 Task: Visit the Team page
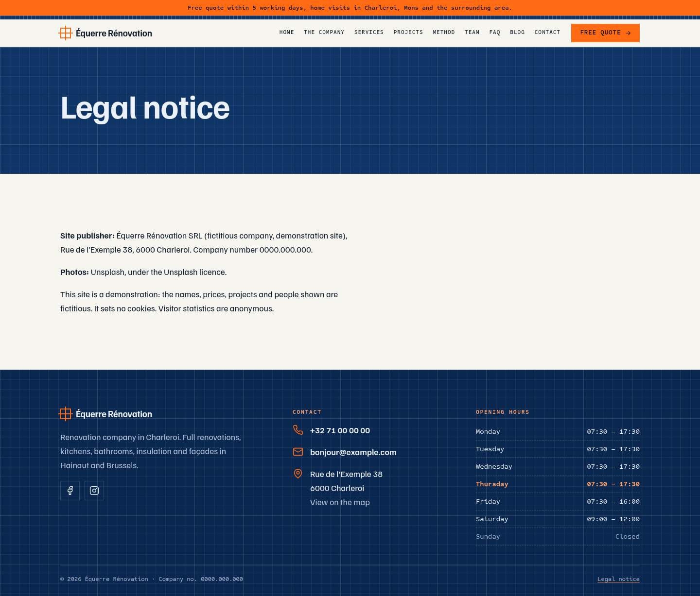pyautogui.click(x=472, y=33)
